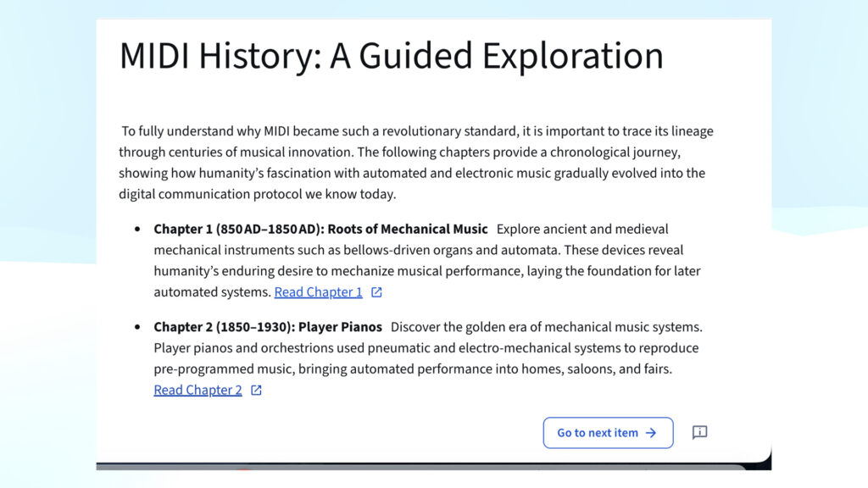868x488 pixels.
Task: Open the Read Chapter 2 link
Action: [x=198, y=391]
